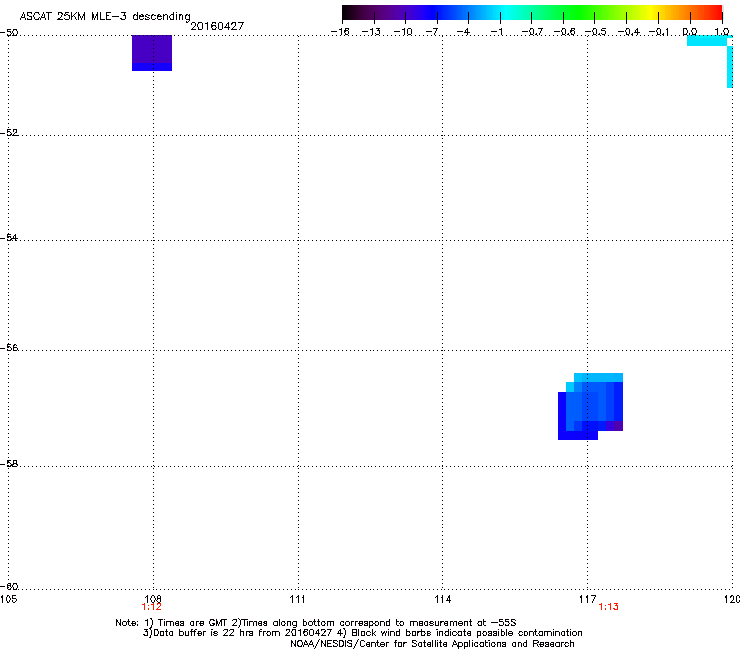Select the latitude axis label -56

9,347
